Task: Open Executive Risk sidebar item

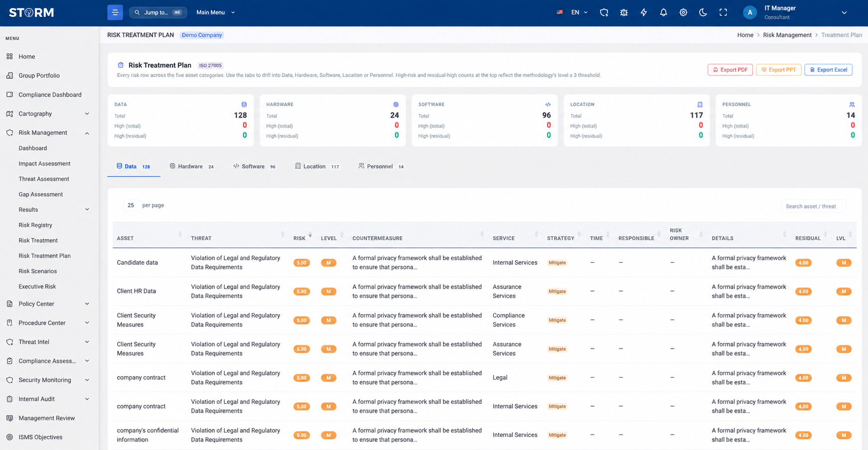Action: [37, 287]
